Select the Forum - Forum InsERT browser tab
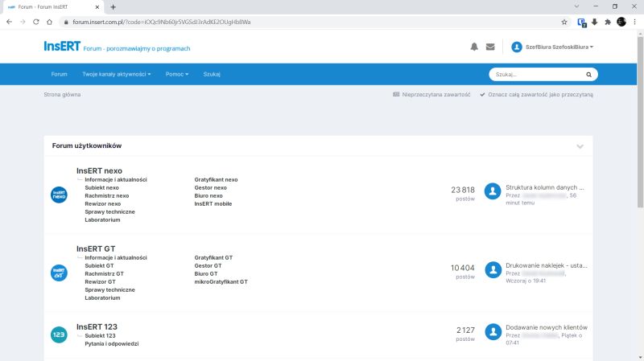 (52, 7)
